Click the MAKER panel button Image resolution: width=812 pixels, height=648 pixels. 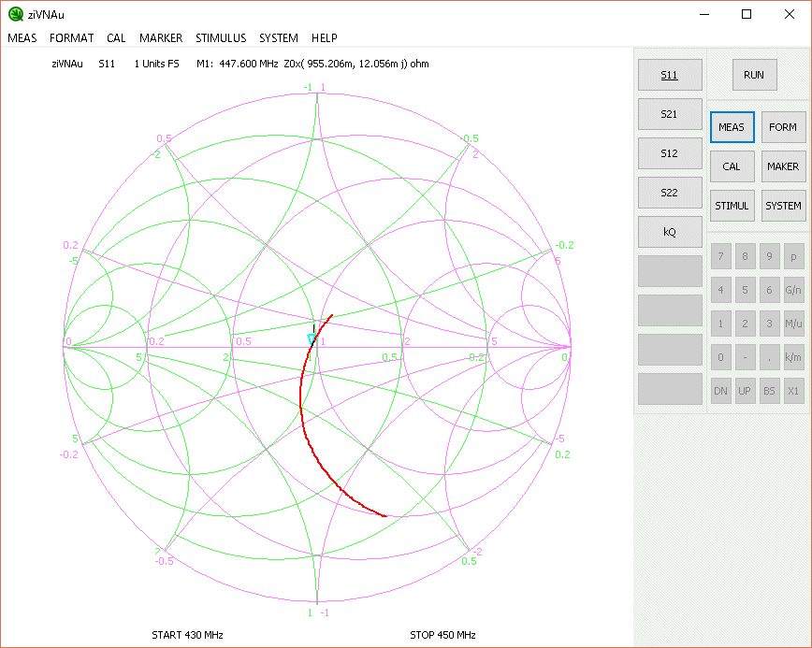pos(783,166)
